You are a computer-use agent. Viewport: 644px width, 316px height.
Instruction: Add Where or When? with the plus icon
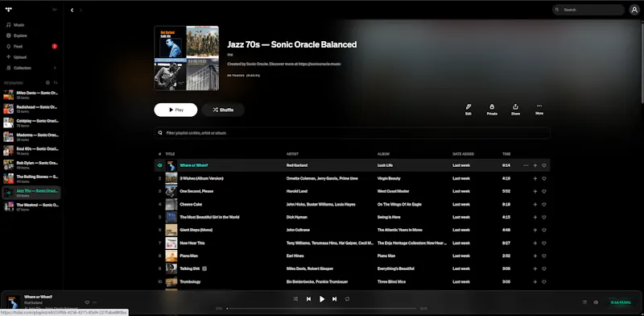pyautogui.click(x=535, y=165)
